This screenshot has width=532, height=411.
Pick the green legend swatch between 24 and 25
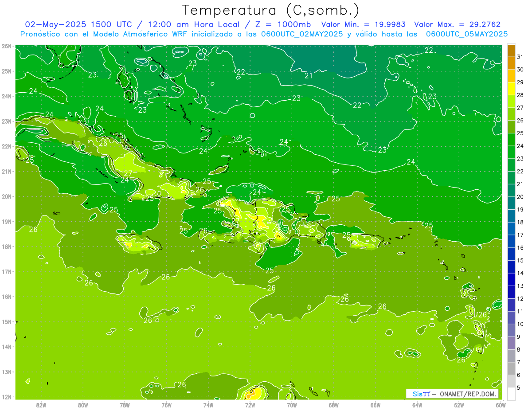pyautogui.click(x=511, y=139)
